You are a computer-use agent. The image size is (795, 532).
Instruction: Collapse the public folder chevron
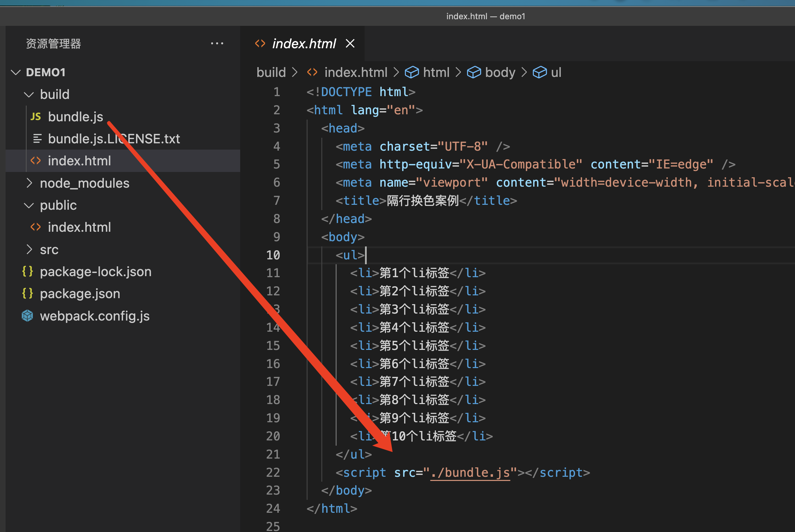(29, 205)
